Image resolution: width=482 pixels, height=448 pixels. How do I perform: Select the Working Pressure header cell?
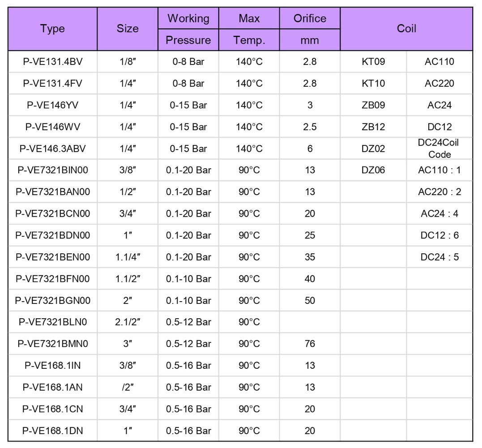pos(188,29)
